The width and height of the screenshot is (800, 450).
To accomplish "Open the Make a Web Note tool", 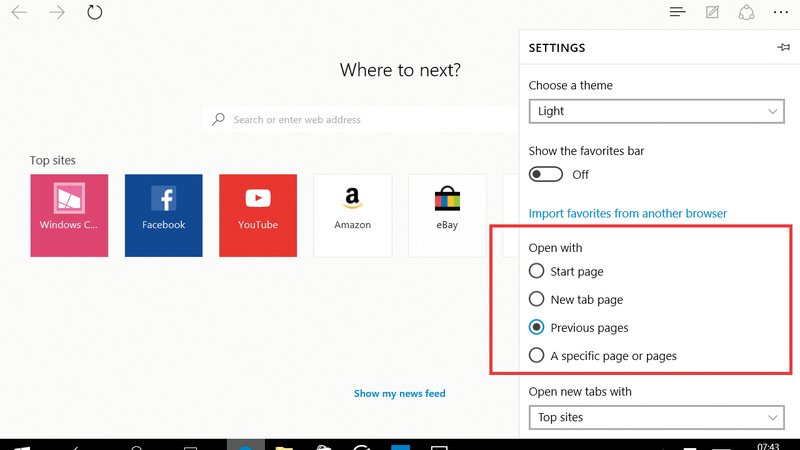I will [x=712, y=13].
